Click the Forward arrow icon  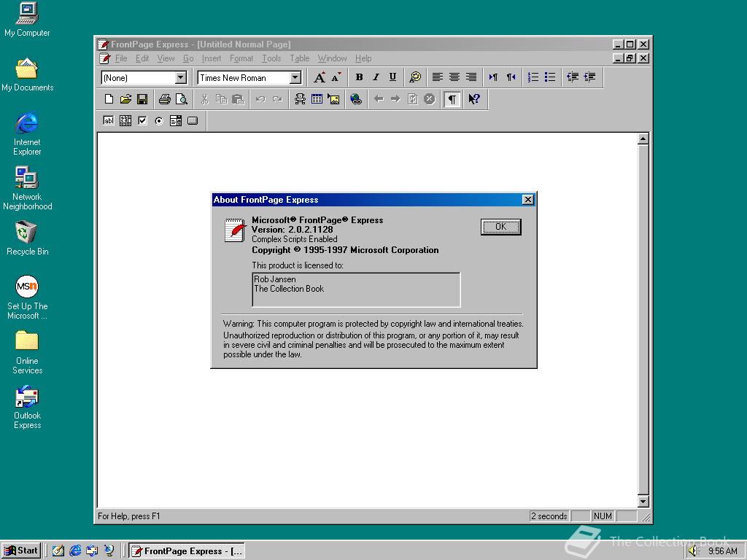click(x=395, y=99)
